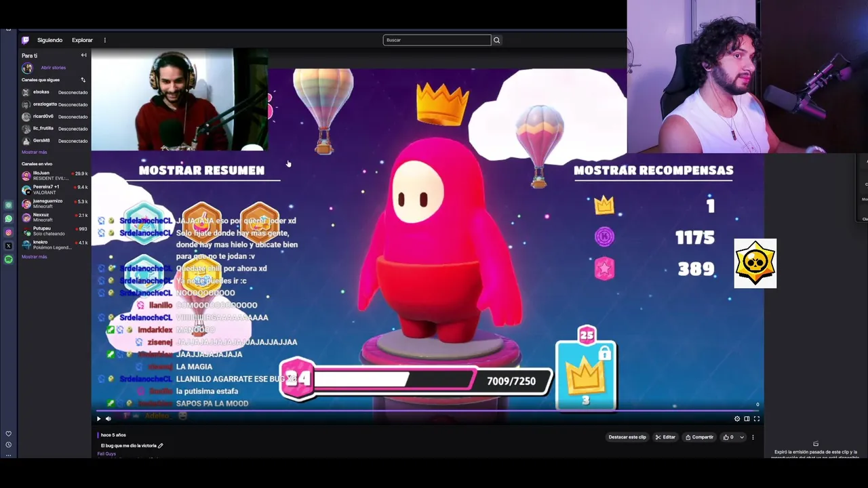Open the stories avatar icon
The height and width of the screenshot is (488, 868).
point(27,68)
